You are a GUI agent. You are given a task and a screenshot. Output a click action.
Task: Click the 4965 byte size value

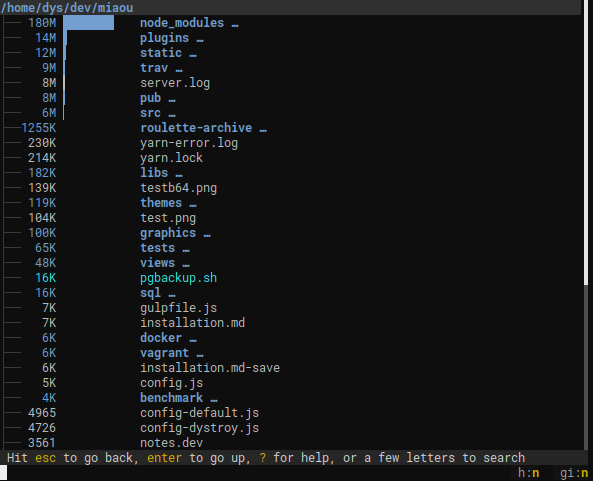click(x=42, y=413)
